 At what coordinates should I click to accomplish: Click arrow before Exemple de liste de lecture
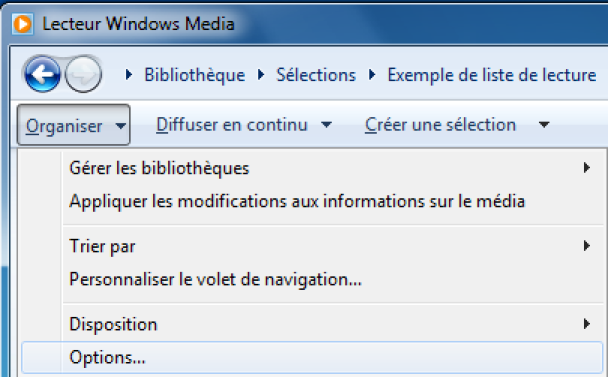[372, 74]
